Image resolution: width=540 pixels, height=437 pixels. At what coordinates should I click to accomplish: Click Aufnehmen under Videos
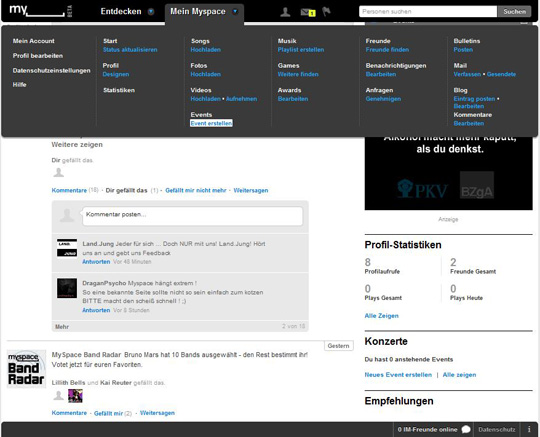(241, 99)
